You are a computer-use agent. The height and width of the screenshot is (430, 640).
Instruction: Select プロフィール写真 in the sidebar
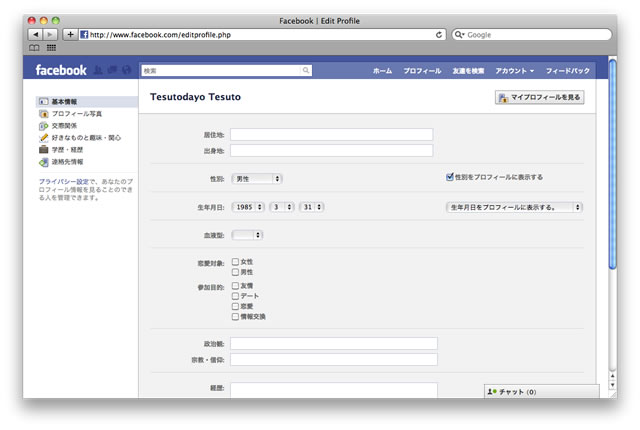[x=77, y=114]
